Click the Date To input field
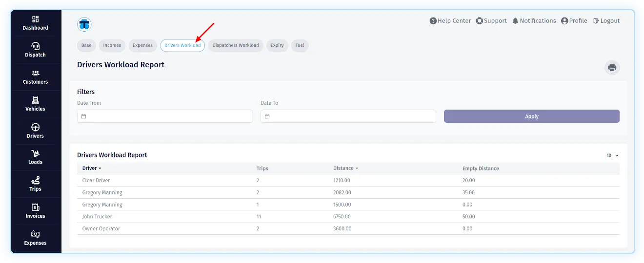The width and height of the screenshot is (644, 263). [348, 116]
